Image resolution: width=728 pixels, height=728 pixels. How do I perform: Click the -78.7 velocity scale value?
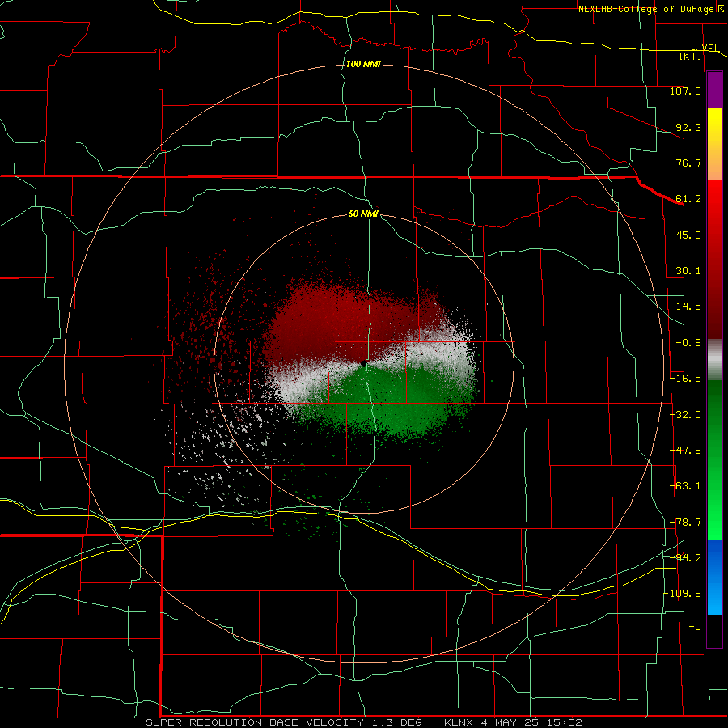pos(685,523)
